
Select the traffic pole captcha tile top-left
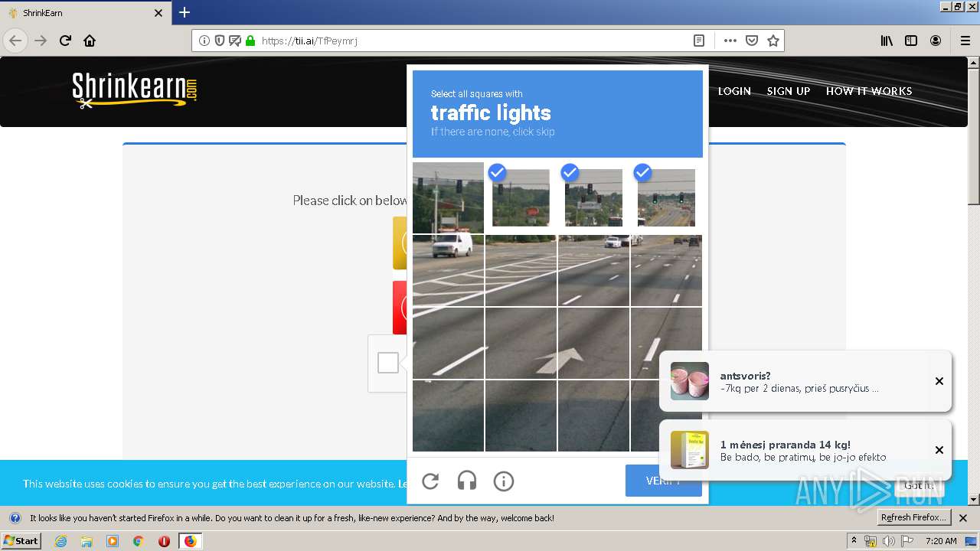point(448,197)
